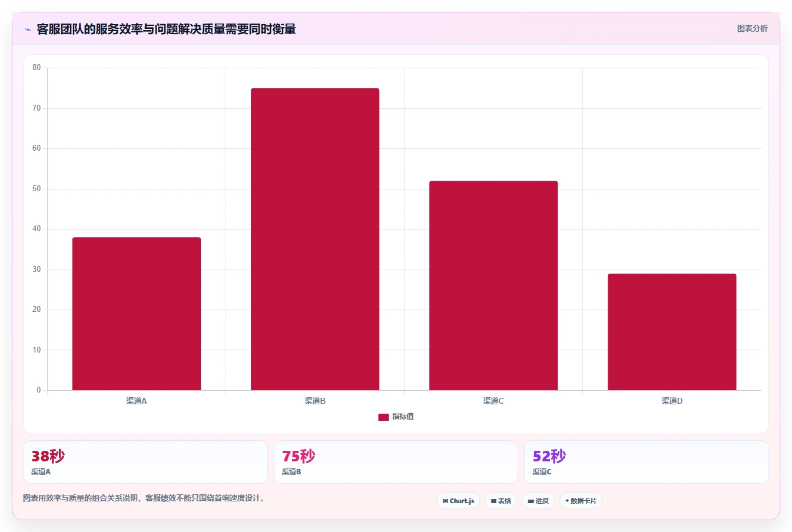Select the 渠道A bar in chart
This screenshot has width=792, height=532.
[x=137, y=314]
